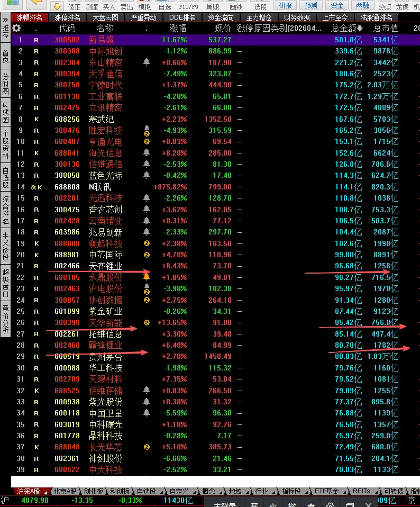Click 买入 in the top toolbar
Viewport: 420px width, 507px height.
pos(109,7)
